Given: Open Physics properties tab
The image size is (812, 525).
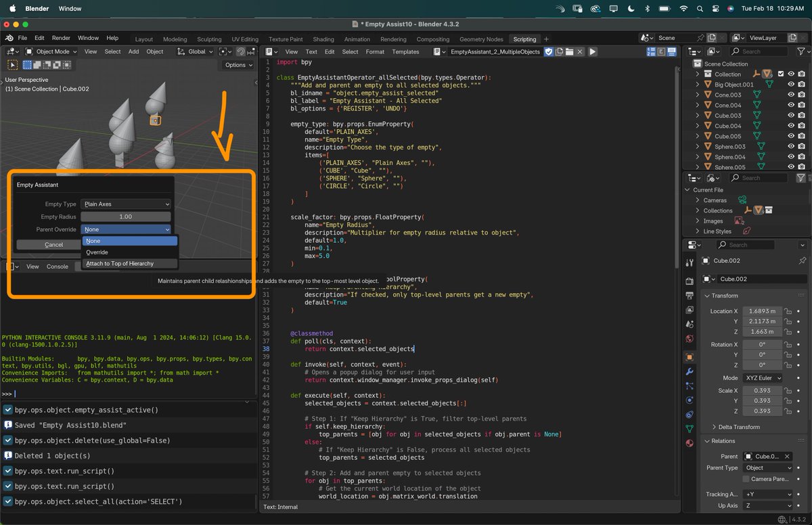Looking at the screenshot, I should 690,400.
